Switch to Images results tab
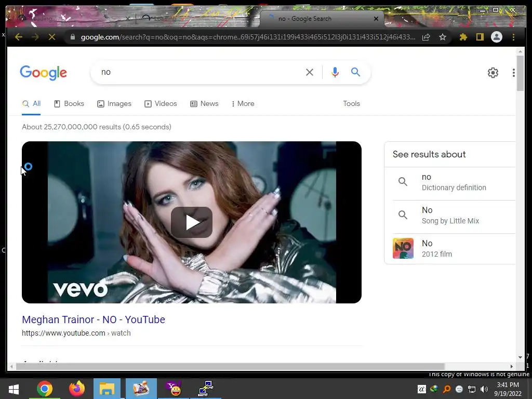The width and height of the screenshot is (532, 399). point(114,103)
